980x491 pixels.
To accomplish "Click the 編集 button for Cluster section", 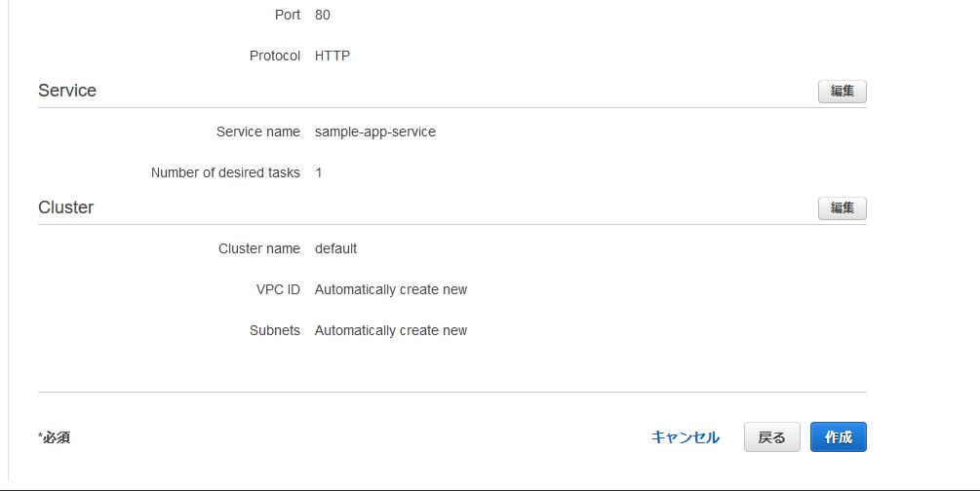I will pos(842,208).
